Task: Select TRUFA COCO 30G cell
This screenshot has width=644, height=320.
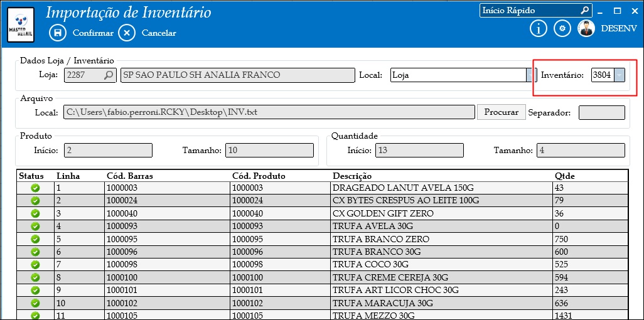Action: [441, 265]
